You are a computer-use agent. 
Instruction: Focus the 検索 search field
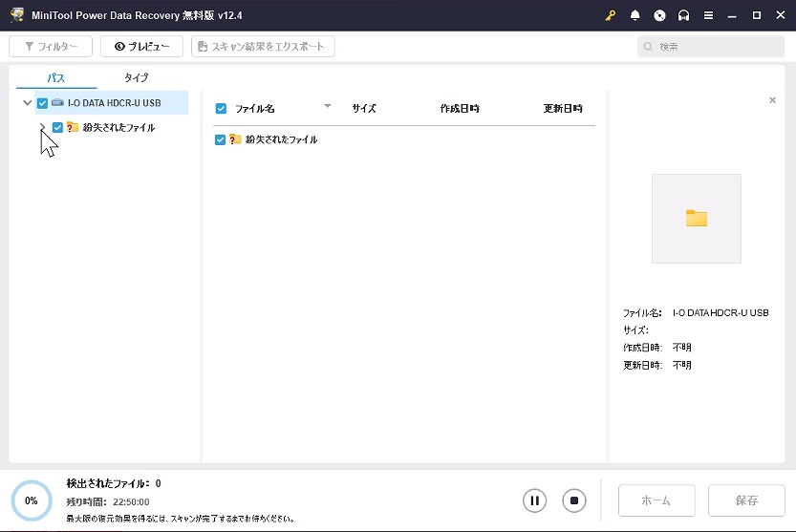click(x=711, y=47)
